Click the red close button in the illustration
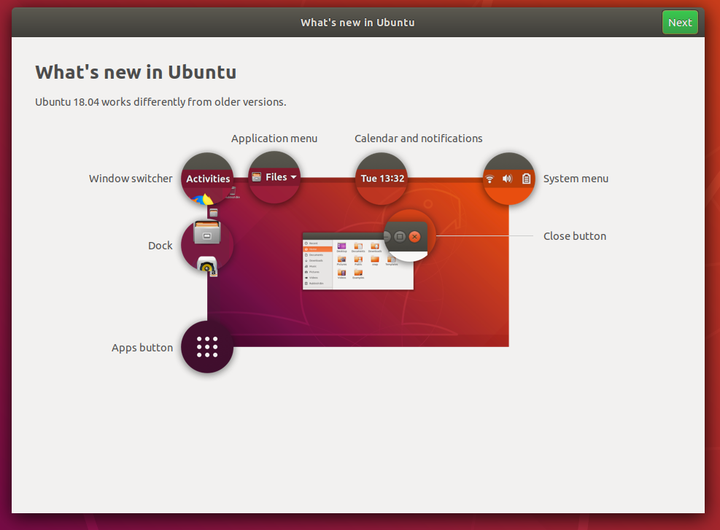Screen dimensions: 720x530 415,237
